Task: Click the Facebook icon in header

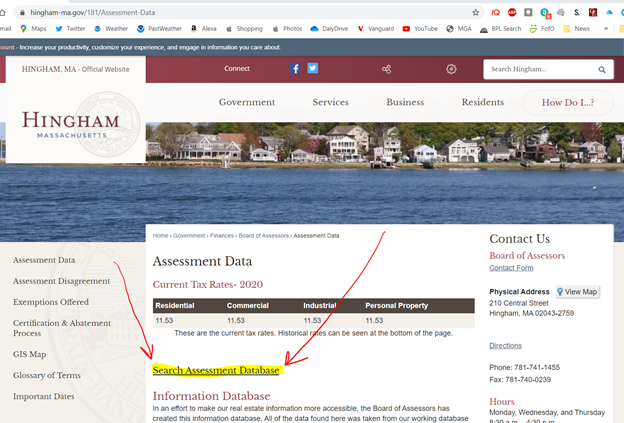Action: click(x=295, y=69)
